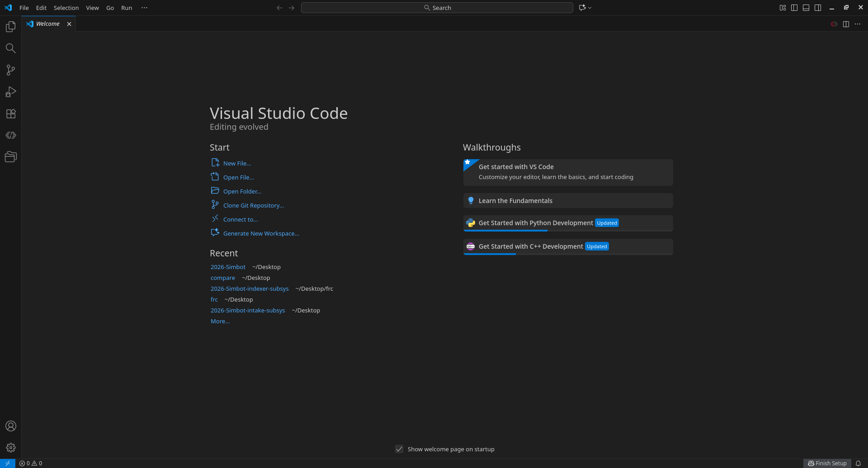The width and height of the screenshot is (868, 468).
Task: Open recent folder 2026-Simbot-indexer-subsys
Action: (250, 288)
